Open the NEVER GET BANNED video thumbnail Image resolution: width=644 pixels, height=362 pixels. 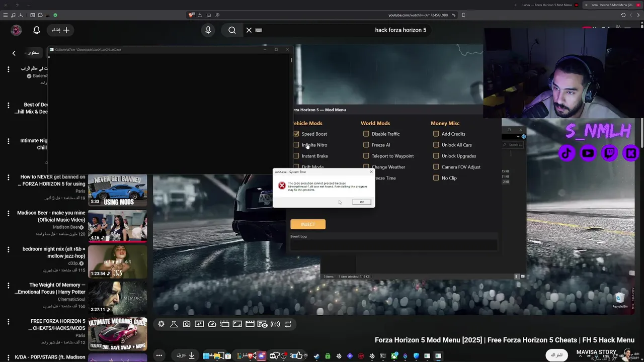pyautogui.click(x=118, y=190)
